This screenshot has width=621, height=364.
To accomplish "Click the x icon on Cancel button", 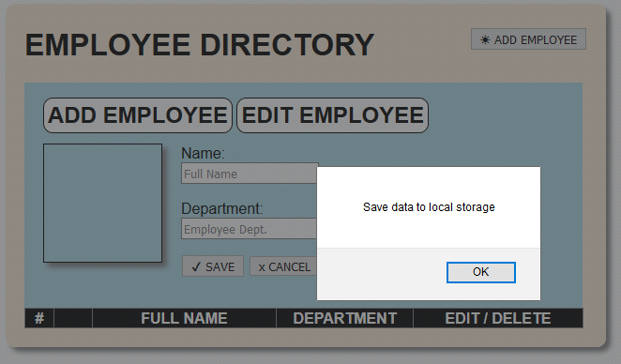I will click(x=262, y=267).
